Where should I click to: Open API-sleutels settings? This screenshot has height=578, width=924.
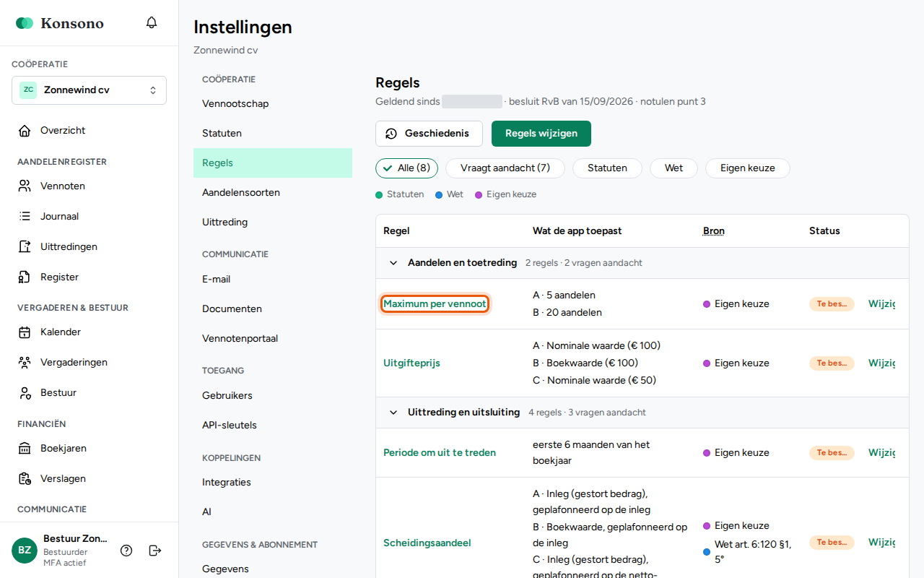(x=273, y=426)
